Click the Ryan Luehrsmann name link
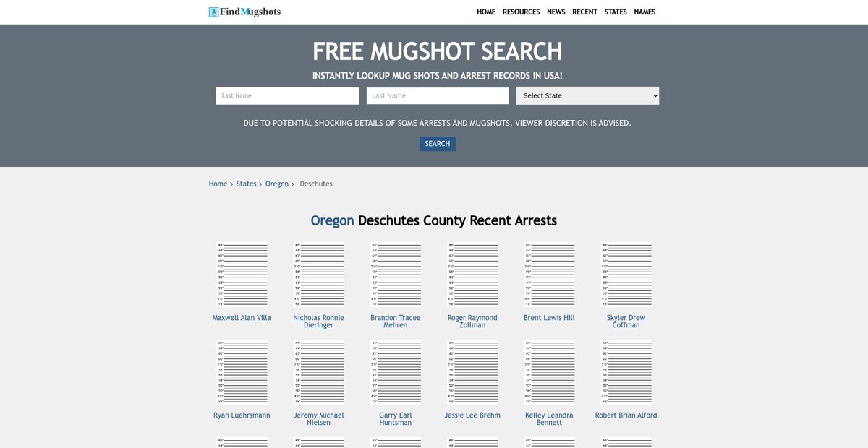Viewport: 868px width, 448px height. coord(242,415)
